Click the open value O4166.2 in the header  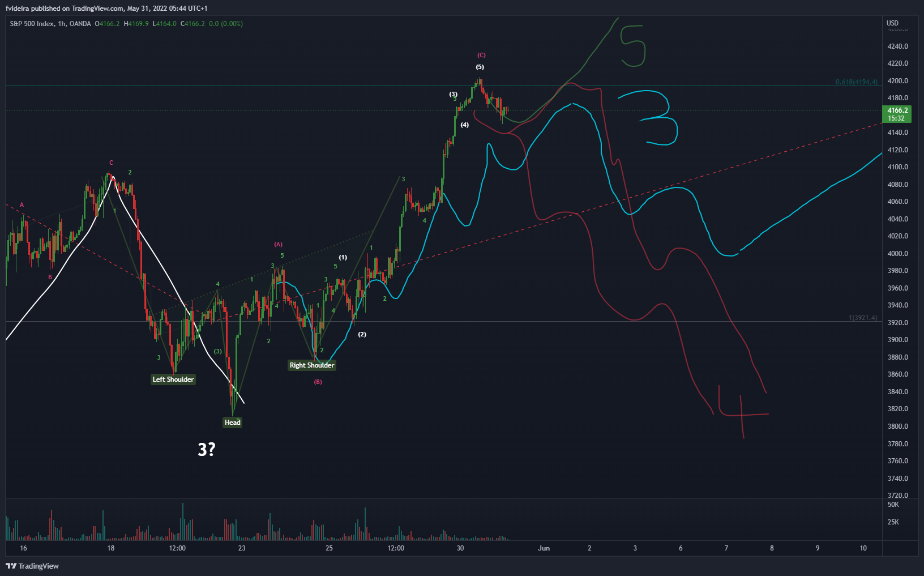[108, 24]
